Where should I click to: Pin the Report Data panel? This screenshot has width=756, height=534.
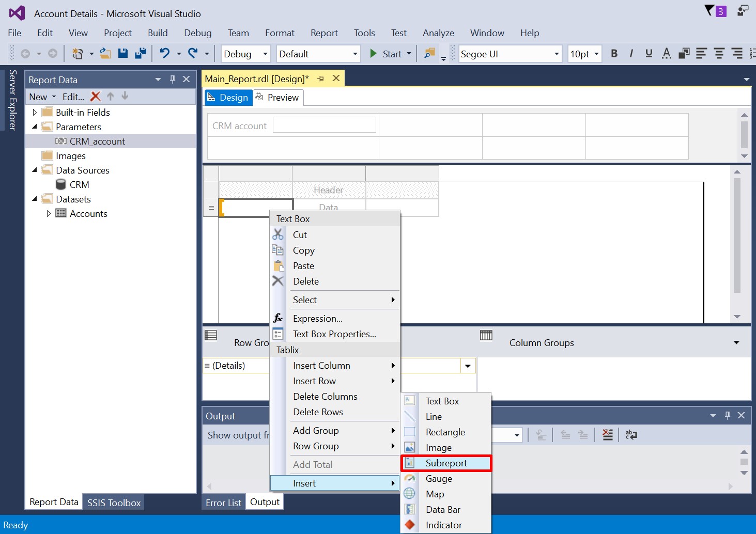[x=173, y=79]
